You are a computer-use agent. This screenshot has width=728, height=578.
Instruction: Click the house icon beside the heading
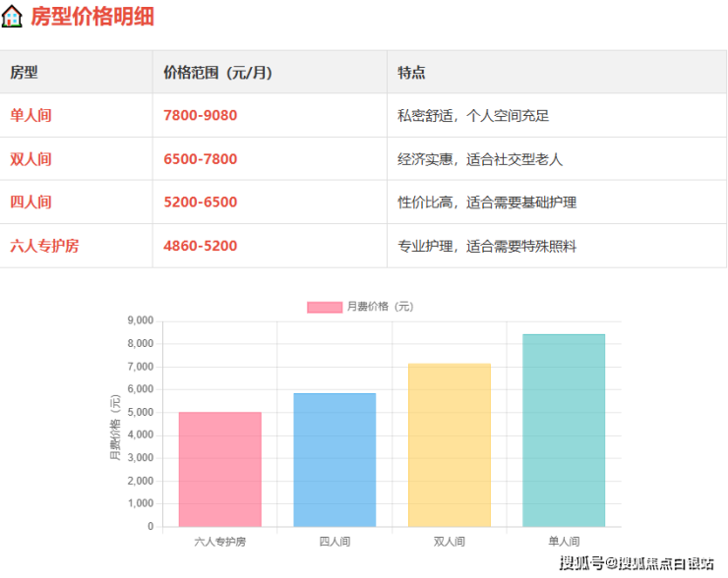(x=13, y=17)
